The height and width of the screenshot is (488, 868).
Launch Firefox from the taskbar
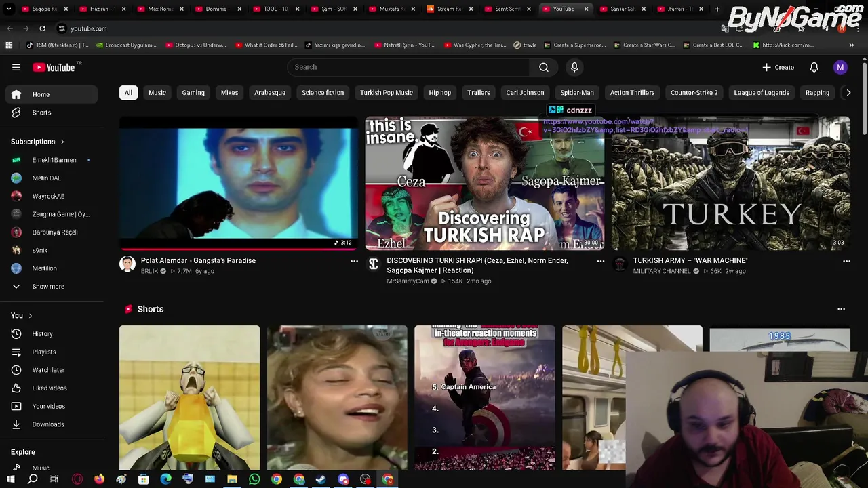click(100, 479)
